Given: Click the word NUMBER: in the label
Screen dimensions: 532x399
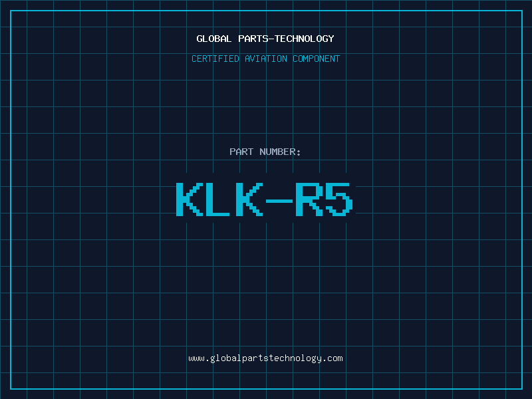Looking at the screenshot, I should pos(280,152).
